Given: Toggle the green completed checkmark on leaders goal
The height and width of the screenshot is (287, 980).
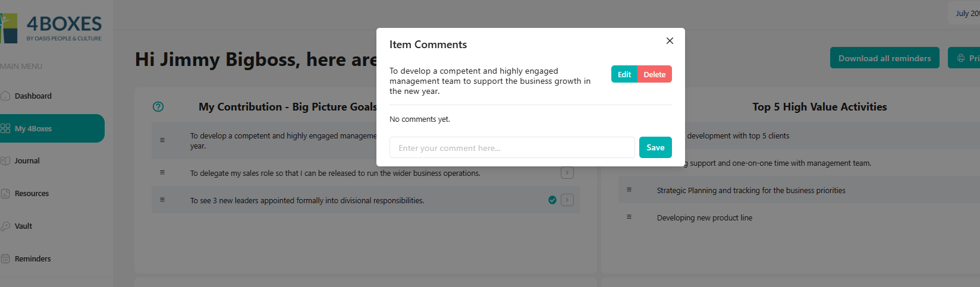Looking at the screenshot, I should click(552, 200).
